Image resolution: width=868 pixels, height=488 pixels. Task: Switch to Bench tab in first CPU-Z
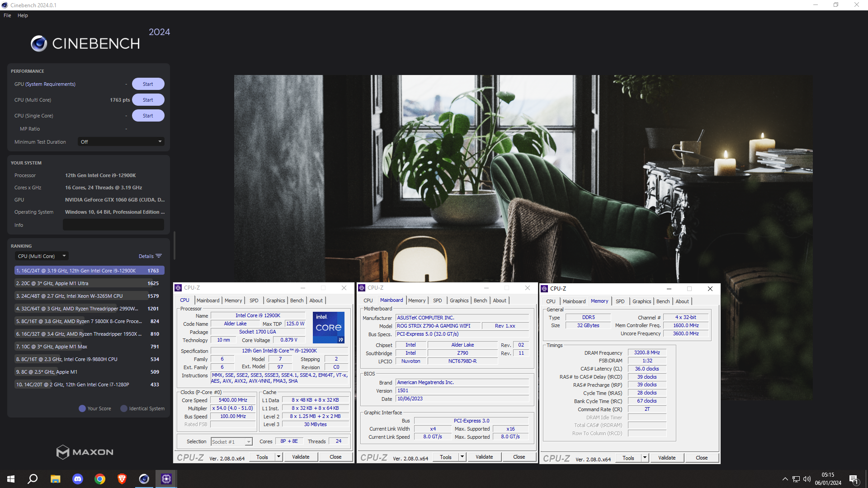(297, 300)
